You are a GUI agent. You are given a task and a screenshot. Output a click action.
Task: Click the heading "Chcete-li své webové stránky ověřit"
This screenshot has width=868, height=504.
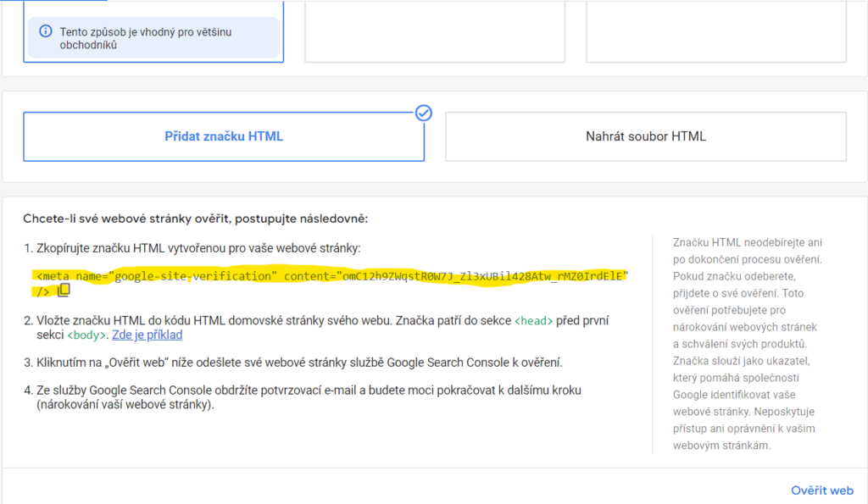(x=196, y=219)
